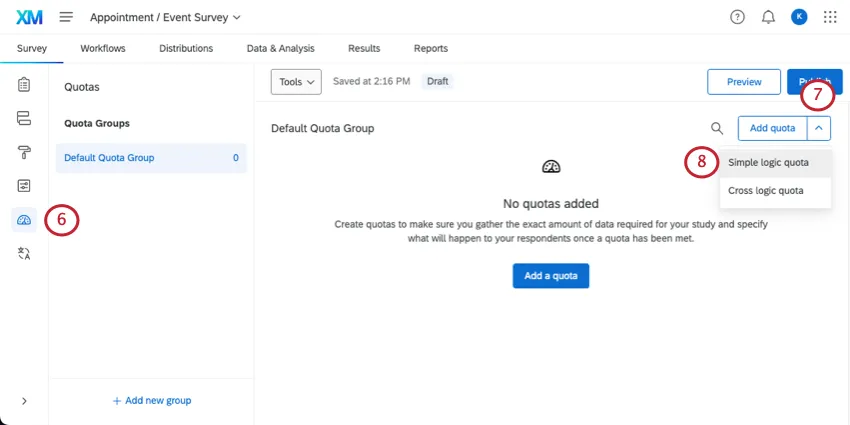This screenshot has width=850, height=425.
Task: Open the Help question mark icon
Action: click(738, 17)
